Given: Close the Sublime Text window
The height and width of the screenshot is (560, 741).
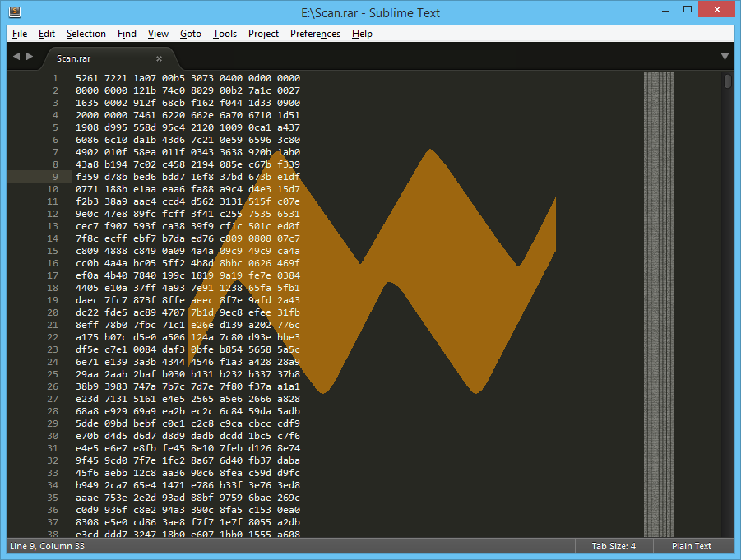Looking at the screenshot, I should [717, 10].
